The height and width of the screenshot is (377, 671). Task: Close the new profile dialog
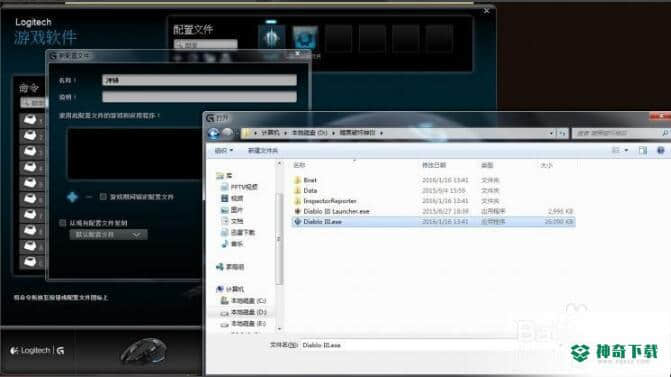[297, 54]
